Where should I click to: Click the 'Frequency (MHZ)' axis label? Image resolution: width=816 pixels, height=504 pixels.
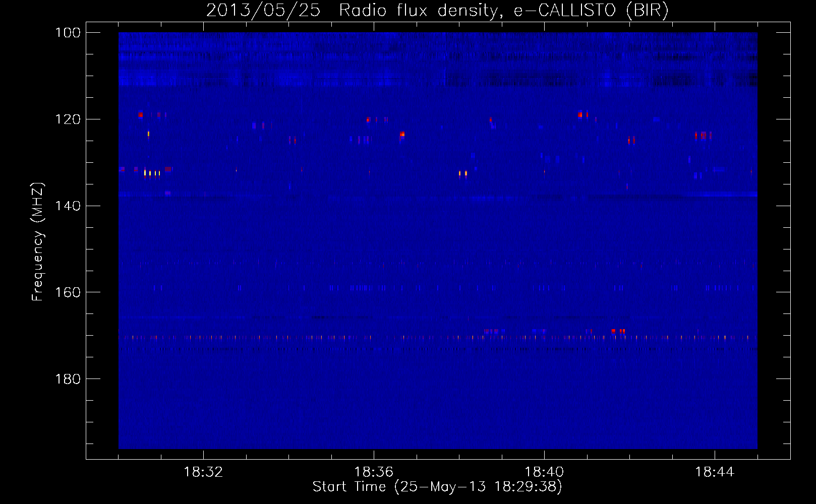pos(38,241)
